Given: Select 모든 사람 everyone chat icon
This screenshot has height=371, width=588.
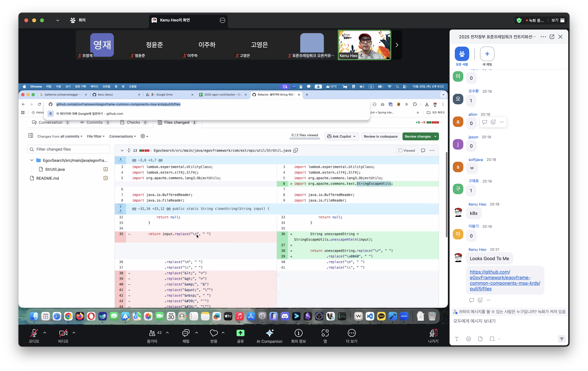Looking at the screenshot, I should coord(462,54).
